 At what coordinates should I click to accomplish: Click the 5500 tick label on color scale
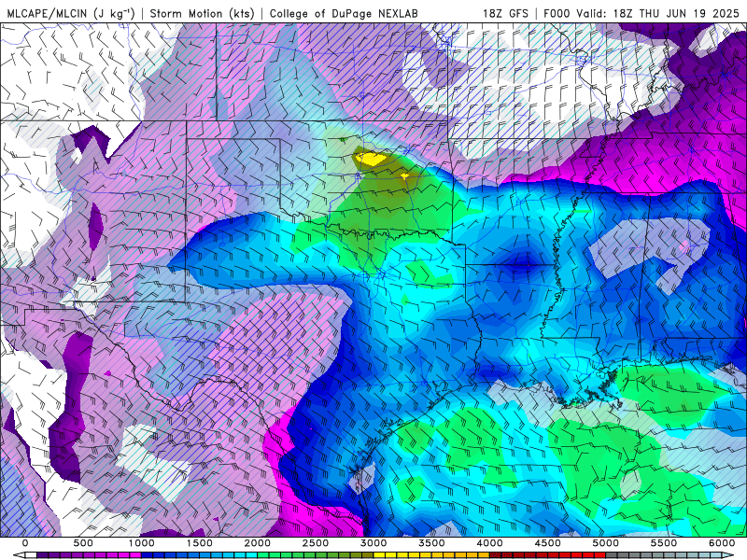(664, 543)
